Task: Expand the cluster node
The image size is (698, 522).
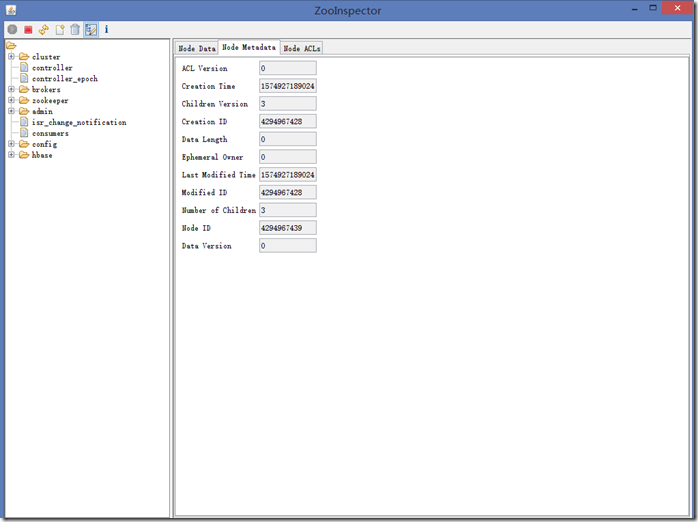Action: (11, 57)
